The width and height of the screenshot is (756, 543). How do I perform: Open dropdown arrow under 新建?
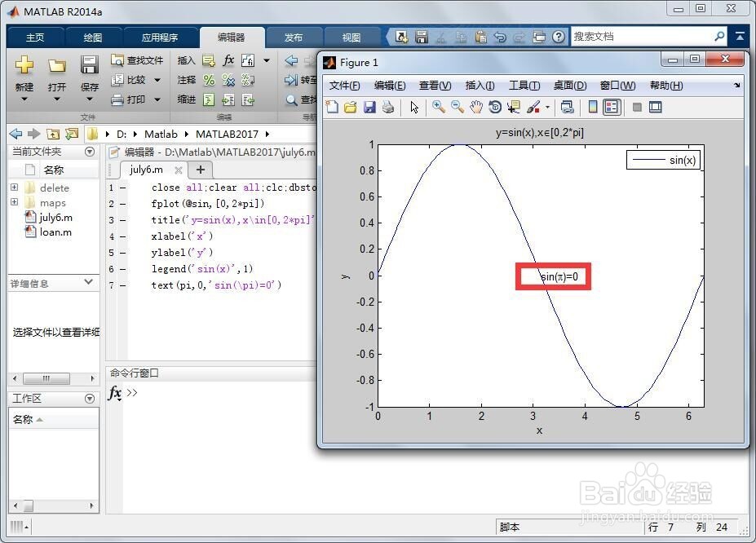[24, 99]
